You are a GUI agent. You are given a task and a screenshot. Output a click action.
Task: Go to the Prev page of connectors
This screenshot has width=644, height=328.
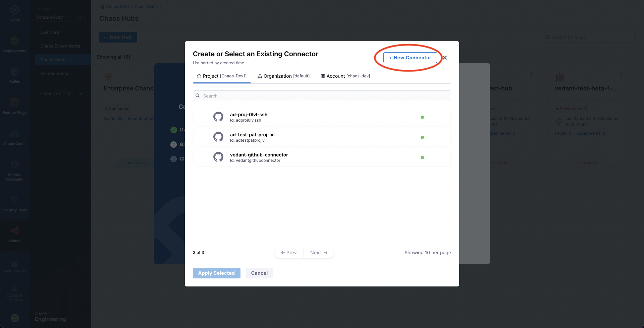click(289, 253)
